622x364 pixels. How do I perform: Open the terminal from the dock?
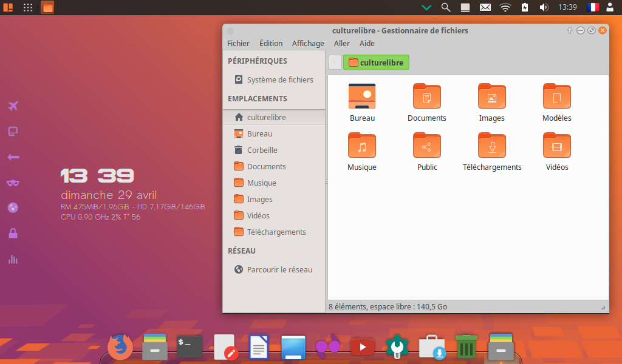point(189,346)
